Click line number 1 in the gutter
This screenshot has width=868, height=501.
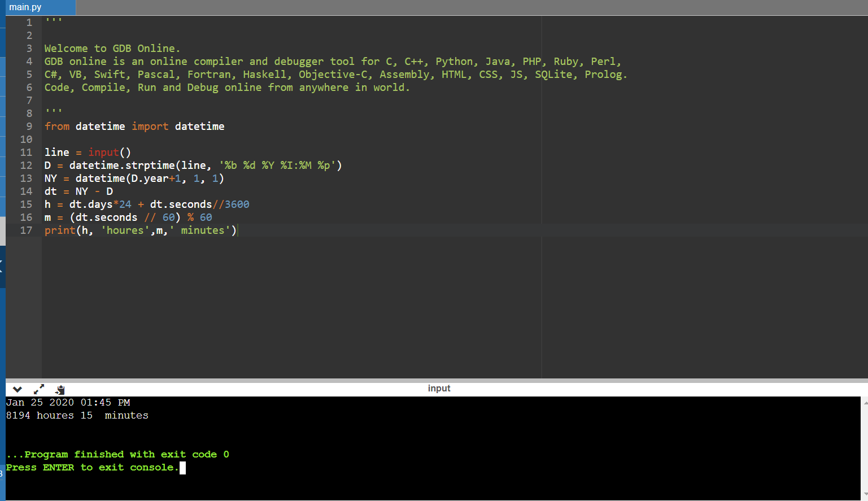pyautogui.click(x=29, y=23)
